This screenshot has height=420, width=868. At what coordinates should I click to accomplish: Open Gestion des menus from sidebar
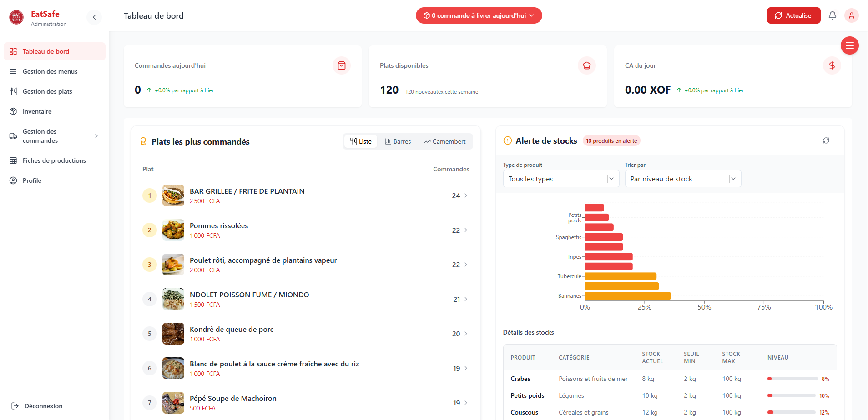click(x=50, y=71)
